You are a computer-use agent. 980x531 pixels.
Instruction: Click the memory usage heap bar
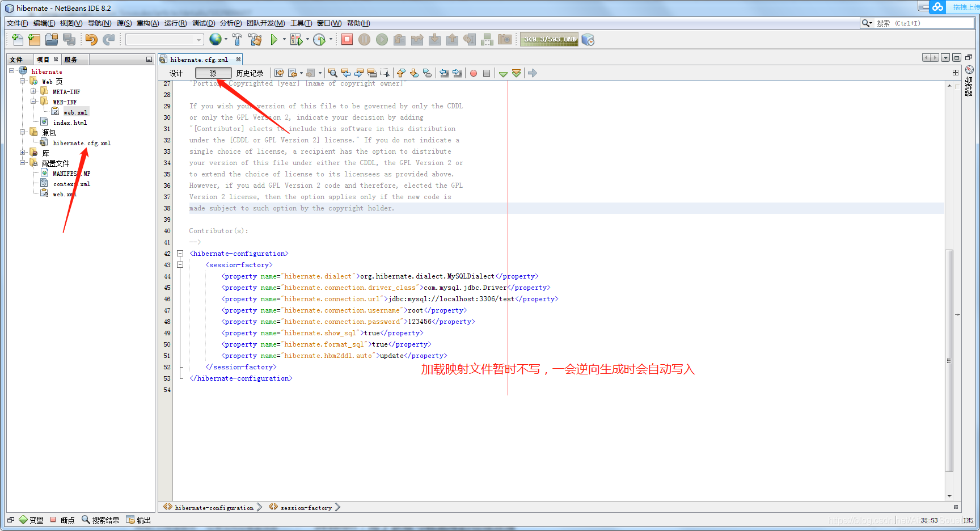(x=549, y=39)
